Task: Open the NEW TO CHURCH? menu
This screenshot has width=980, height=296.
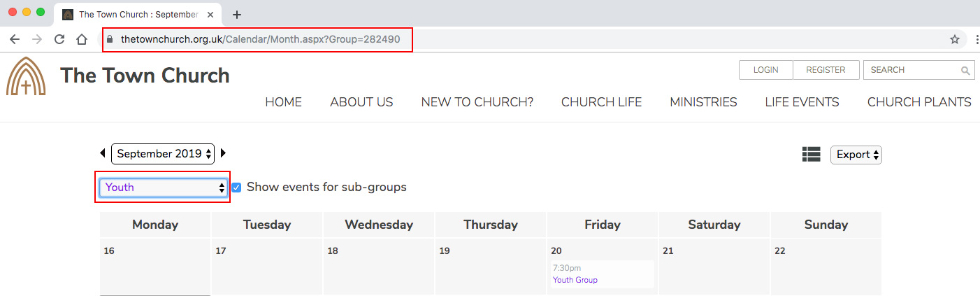Action: tap(477, 102)
